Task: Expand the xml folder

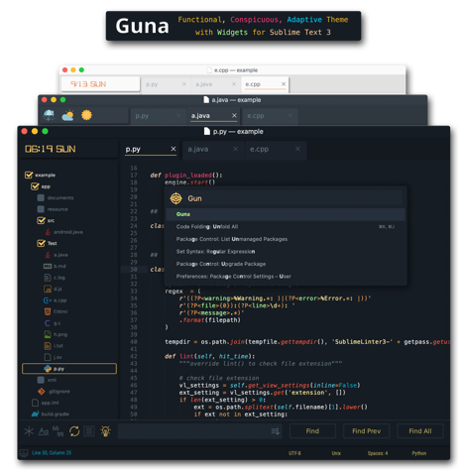Action: 41,380
